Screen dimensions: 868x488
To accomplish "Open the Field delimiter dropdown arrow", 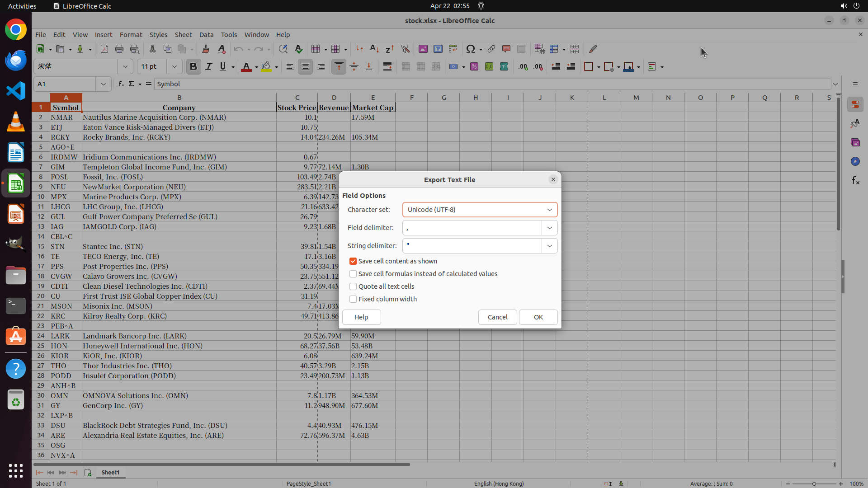I will coord(549,228).
